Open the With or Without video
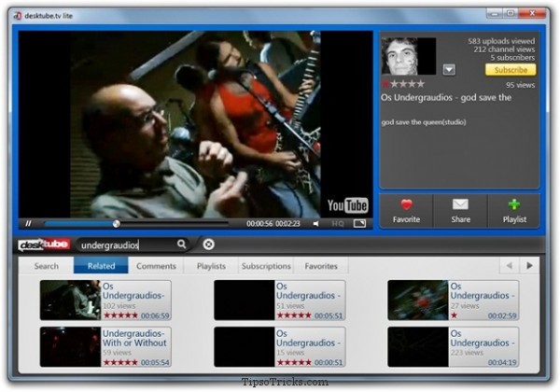 coord(105,346)
